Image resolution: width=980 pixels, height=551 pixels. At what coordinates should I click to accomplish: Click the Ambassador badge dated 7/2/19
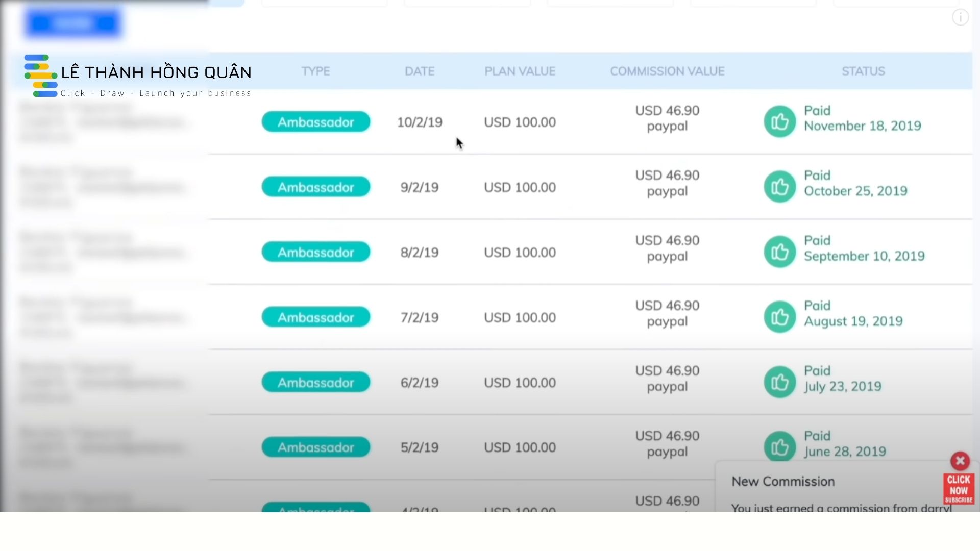(315, 317)
